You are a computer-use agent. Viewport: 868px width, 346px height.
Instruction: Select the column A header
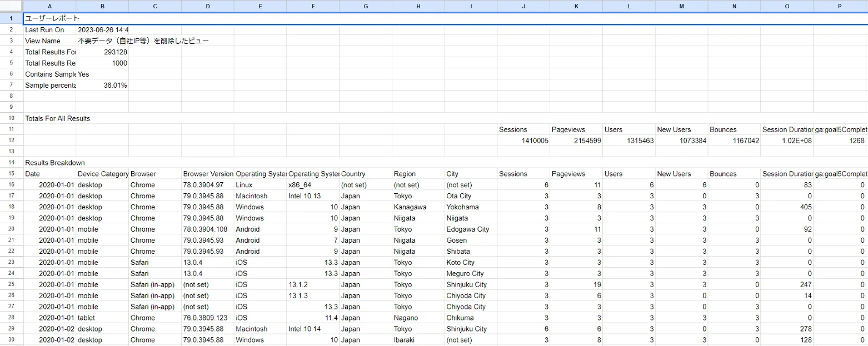pyautogui.click(x=49, y=6)
